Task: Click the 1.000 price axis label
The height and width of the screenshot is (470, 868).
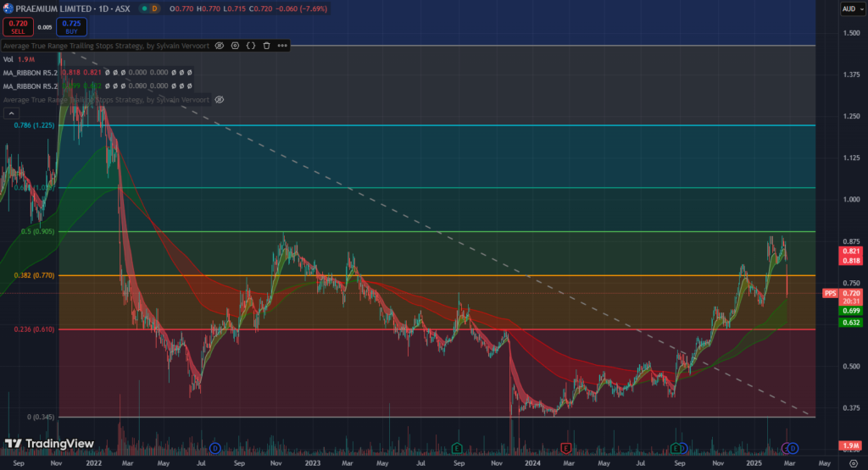Action: point(851,200)
